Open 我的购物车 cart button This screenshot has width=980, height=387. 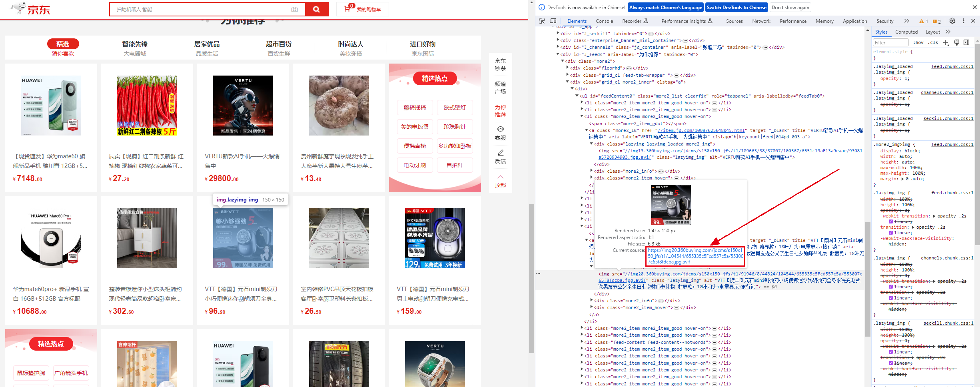click(x=363, y=9)
